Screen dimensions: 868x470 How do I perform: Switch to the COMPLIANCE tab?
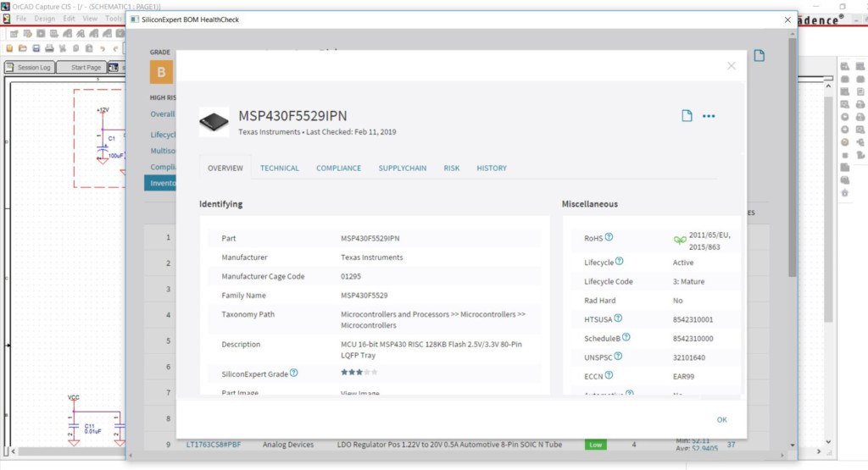(x=338, y=169)
